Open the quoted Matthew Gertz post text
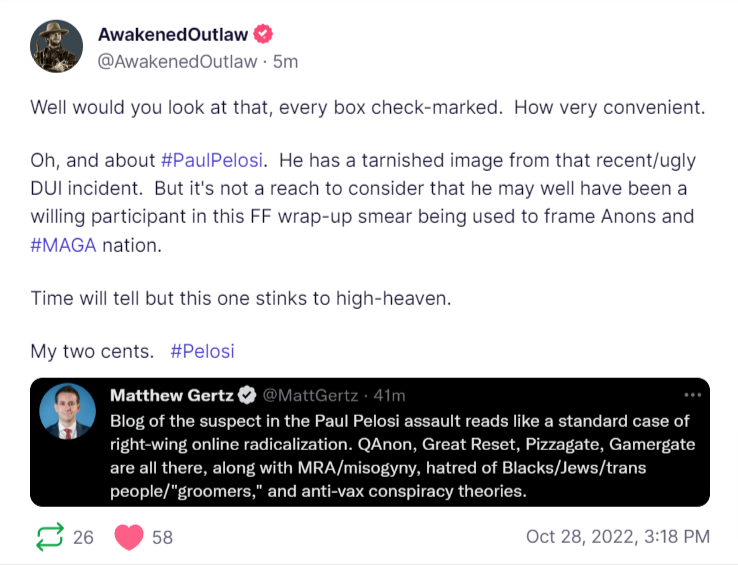Viewport: 738px width, 565px height. [x=400, y=455]
